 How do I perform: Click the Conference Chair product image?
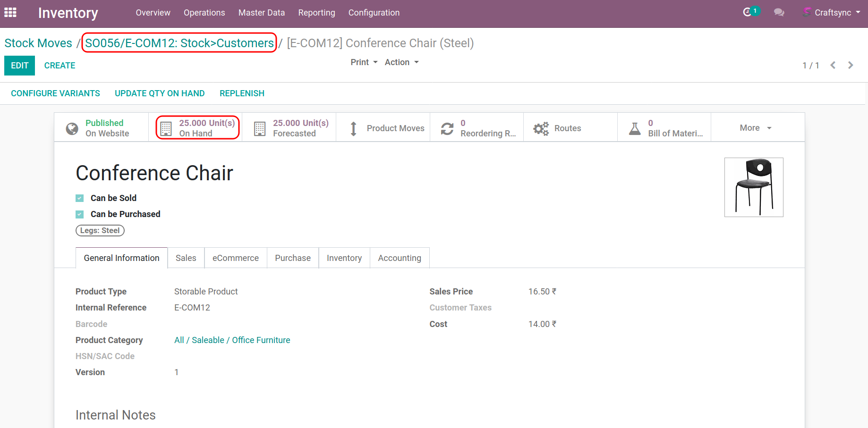754,187
